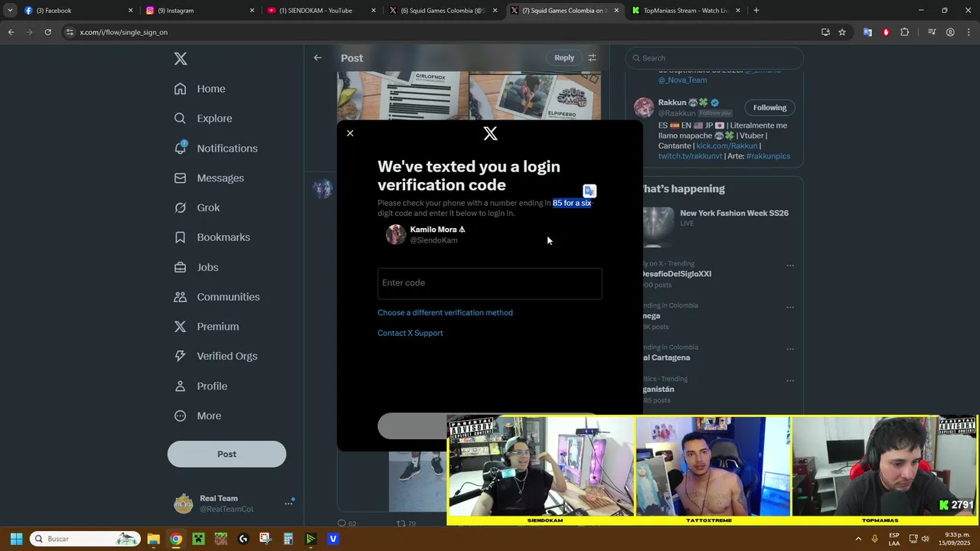Switch to the SIENDOKAM YouTube tab

pyautogui.click(x=321, y=11)
